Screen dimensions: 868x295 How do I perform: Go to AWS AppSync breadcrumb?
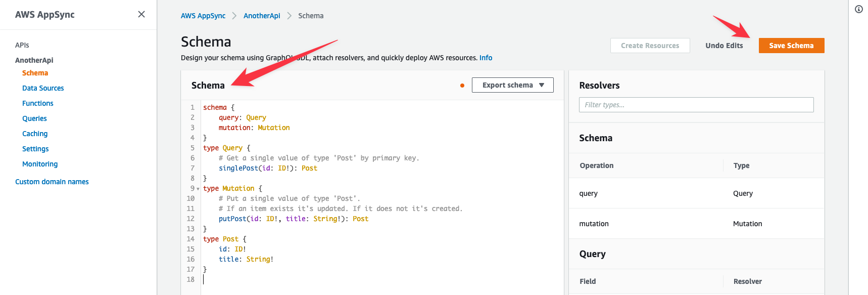point(203,16)
